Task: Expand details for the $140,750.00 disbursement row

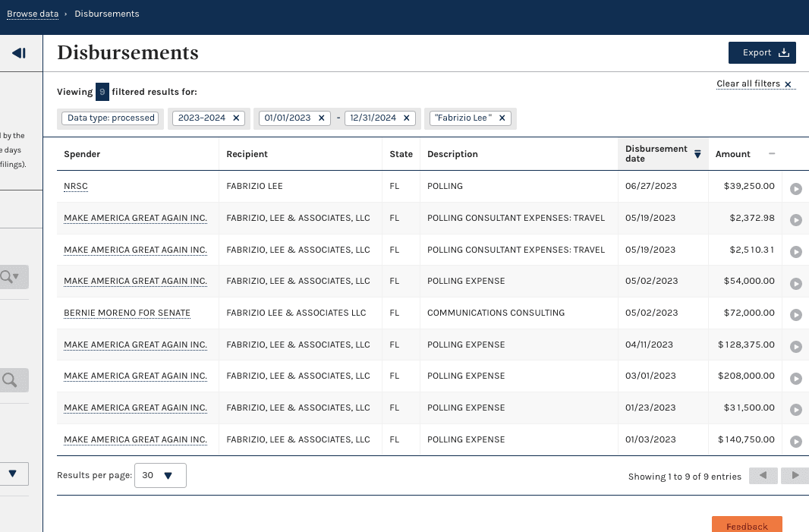Action: 795,441
